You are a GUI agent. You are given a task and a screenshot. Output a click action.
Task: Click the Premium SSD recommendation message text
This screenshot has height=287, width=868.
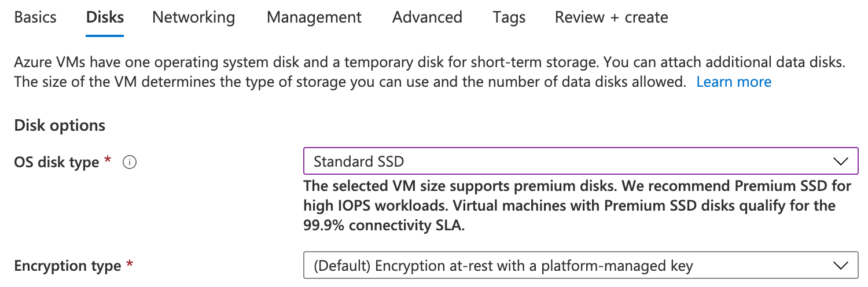click(577, 206)
